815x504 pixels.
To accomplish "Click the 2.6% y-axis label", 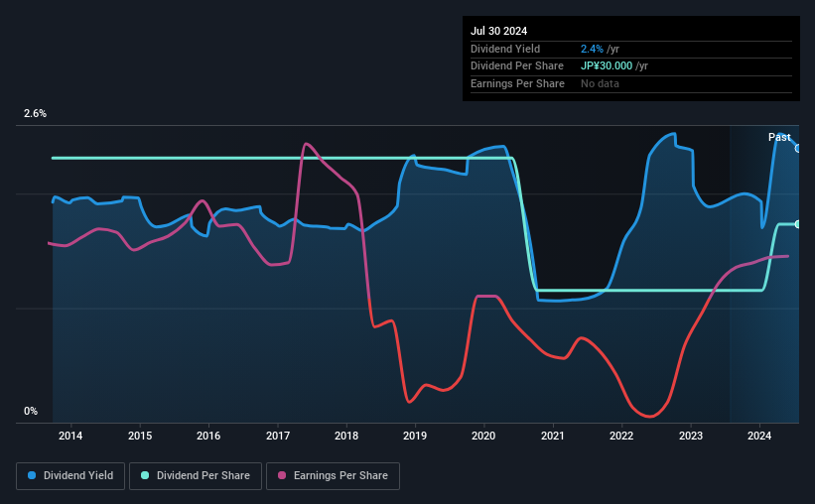I will 35,113.
